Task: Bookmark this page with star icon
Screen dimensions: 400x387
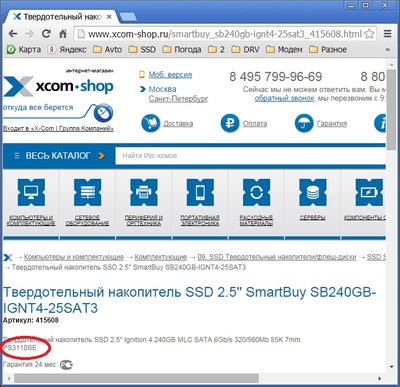Action: click(x=369, y=34)
